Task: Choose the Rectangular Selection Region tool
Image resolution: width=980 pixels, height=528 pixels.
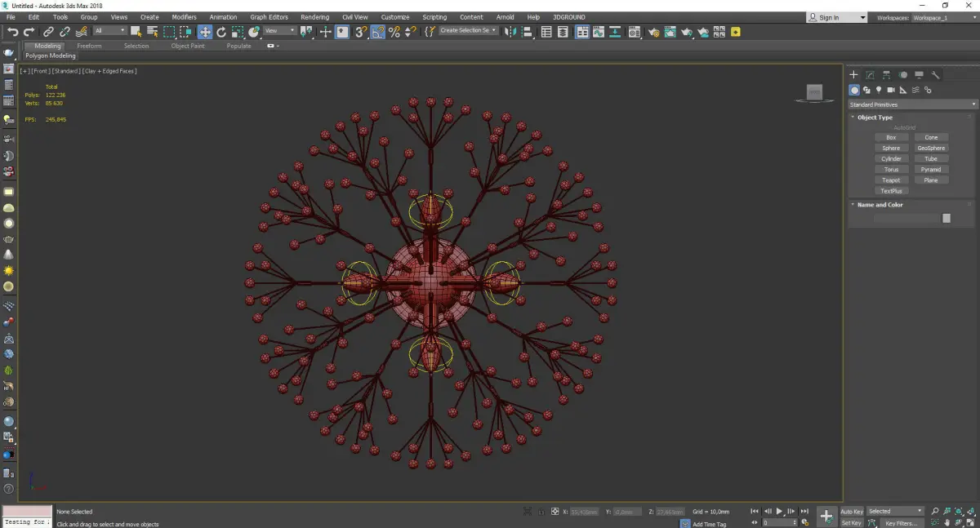Action: [169, 32]
